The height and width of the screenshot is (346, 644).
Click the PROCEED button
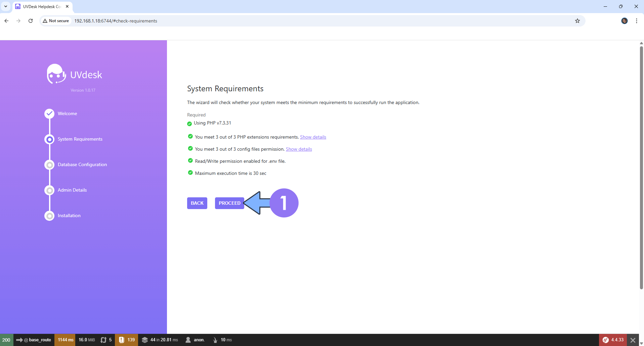(x=229, y=203)
